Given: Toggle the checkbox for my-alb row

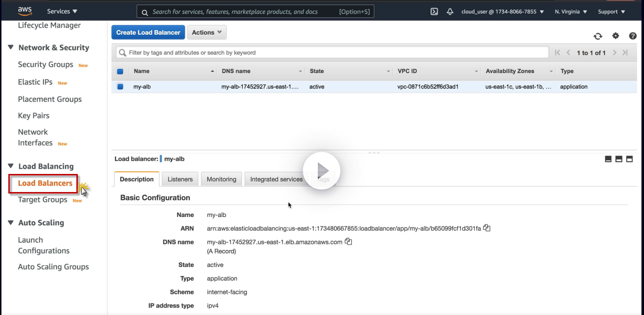Looking at the screenshot, I should (120, 86).
